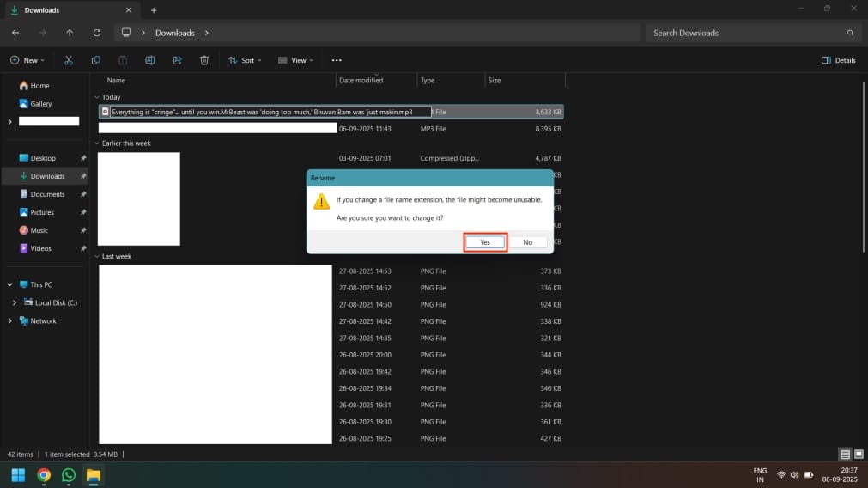Switch to large thumbnails view icon
Image resolution: width=868 pixels, height=488 pixels.
point(859,454)
